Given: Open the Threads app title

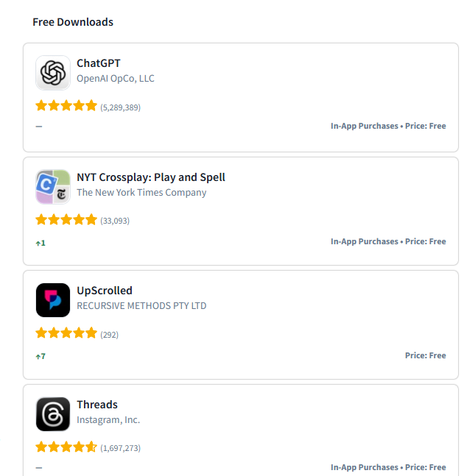Looking at the screenshot, I should point(97,405).
